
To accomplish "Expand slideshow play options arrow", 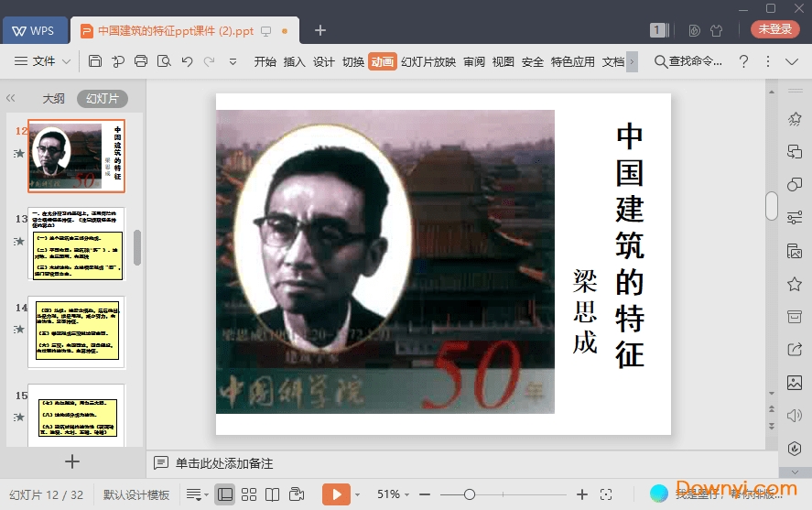I will tap(357, 495).
